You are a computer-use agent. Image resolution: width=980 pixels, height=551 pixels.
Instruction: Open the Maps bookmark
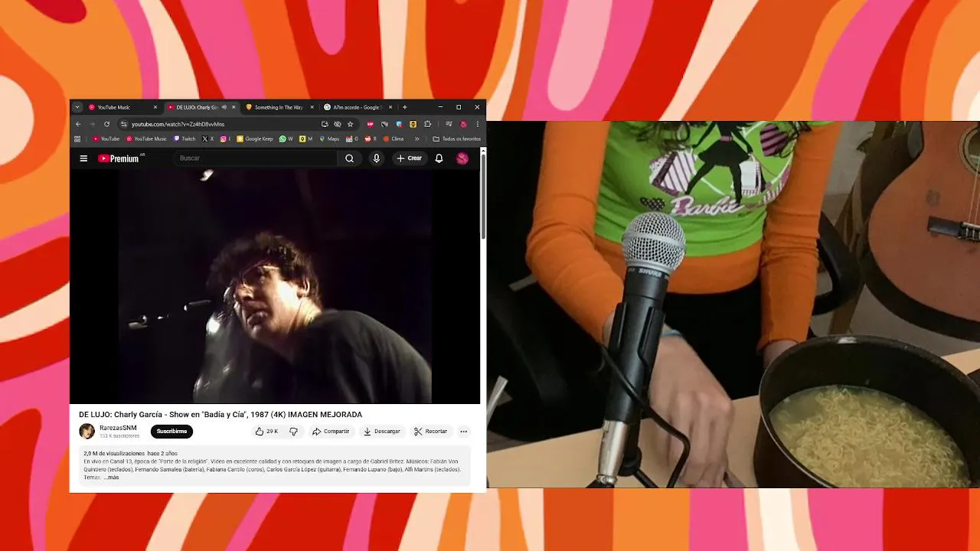click(x=329, y=139)
